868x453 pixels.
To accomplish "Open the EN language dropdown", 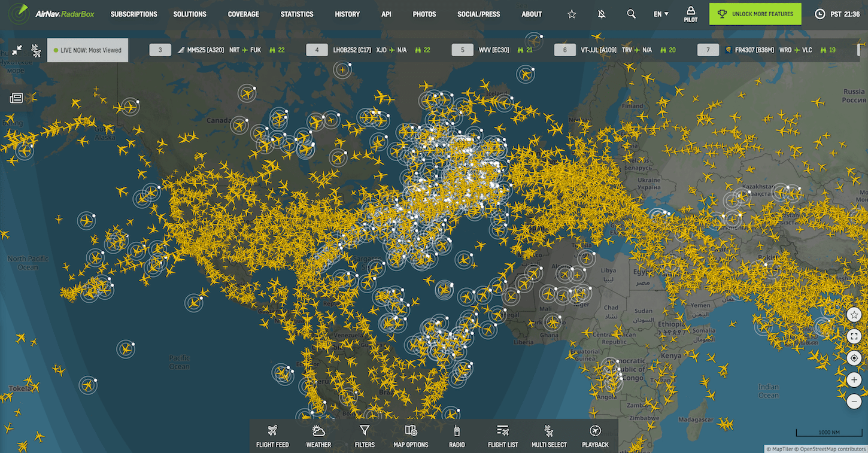I will pos(660,13).
